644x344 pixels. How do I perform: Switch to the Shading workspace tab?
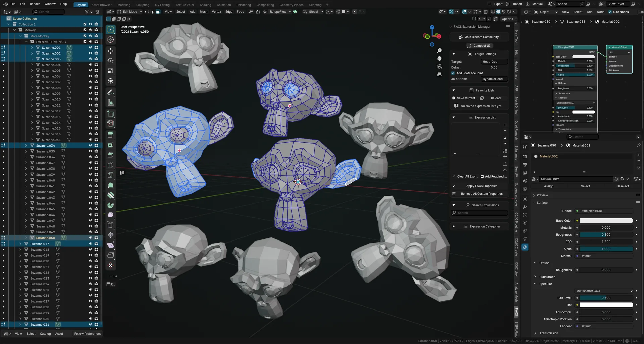point(205,5)
